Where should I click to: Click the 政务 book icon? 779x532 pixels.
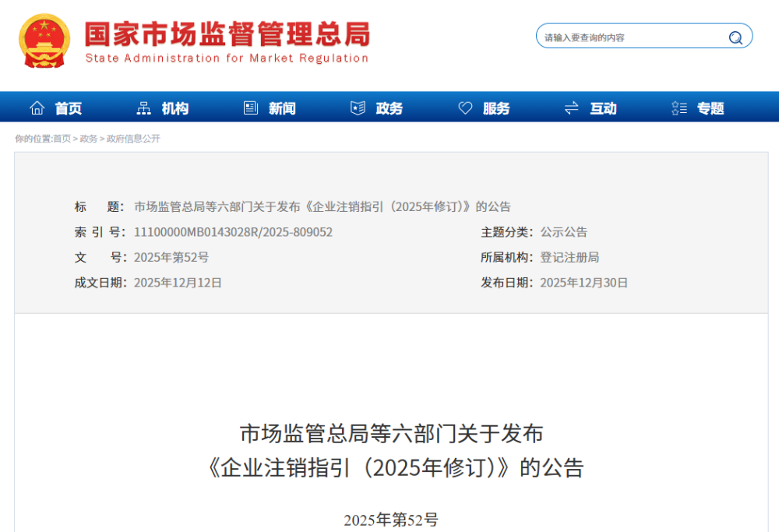pos(357,107)
